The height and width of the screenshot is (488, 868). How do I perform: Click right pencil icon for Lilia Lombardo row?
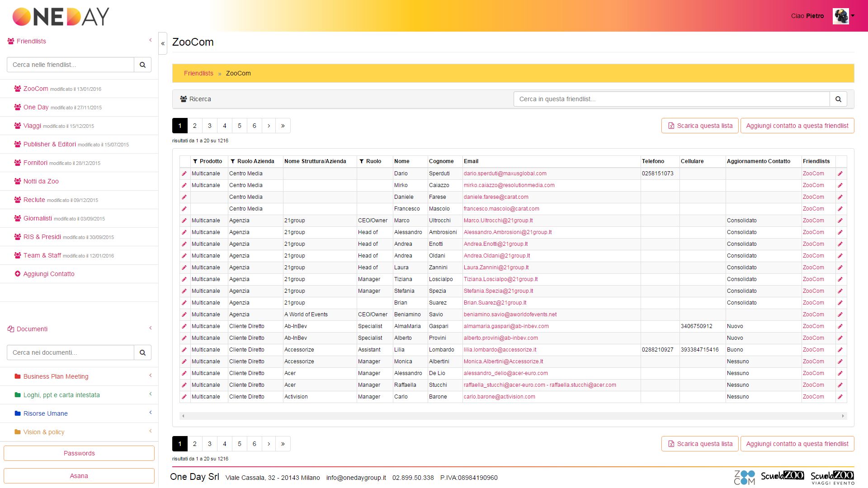click(x=840, y=350)
